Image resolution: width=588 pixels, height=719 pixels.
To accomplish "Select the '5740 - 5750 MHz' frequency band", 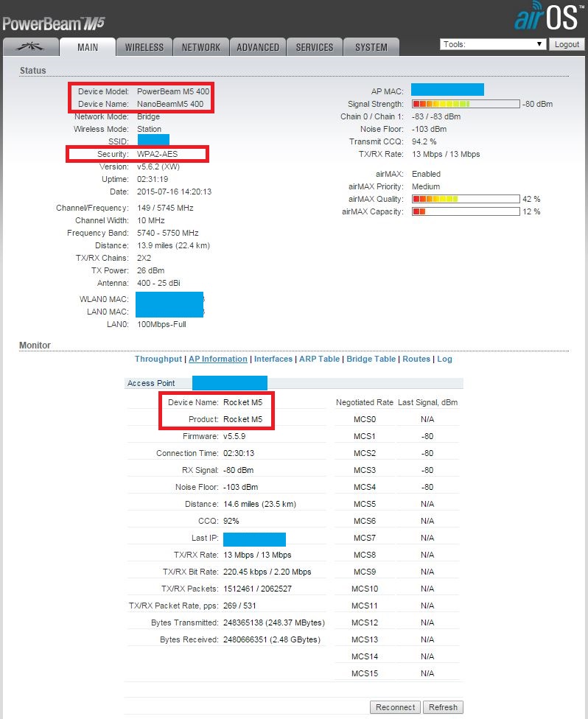I will click(x=168, y=233).
